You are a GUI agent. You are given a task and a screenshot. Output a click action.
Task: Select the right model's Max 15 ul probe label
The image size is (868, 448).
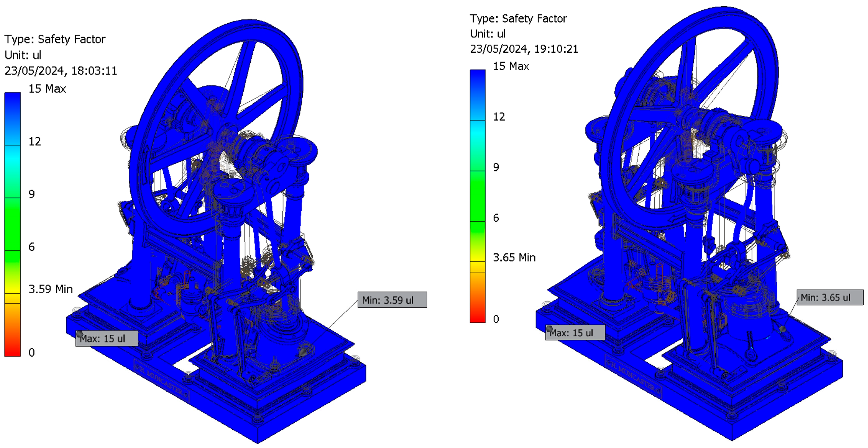[575, 333]
